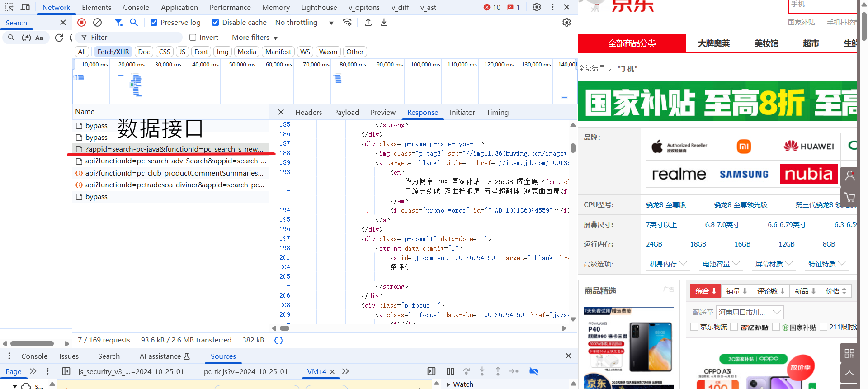
Task: Clear the network log
Action: point(97,22)
